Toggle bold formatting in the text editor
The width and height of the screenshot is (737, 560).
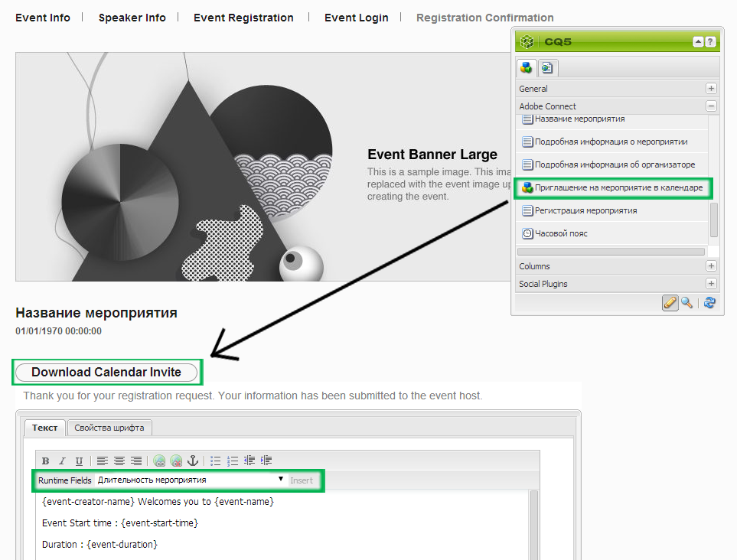[x=46, y=461]
